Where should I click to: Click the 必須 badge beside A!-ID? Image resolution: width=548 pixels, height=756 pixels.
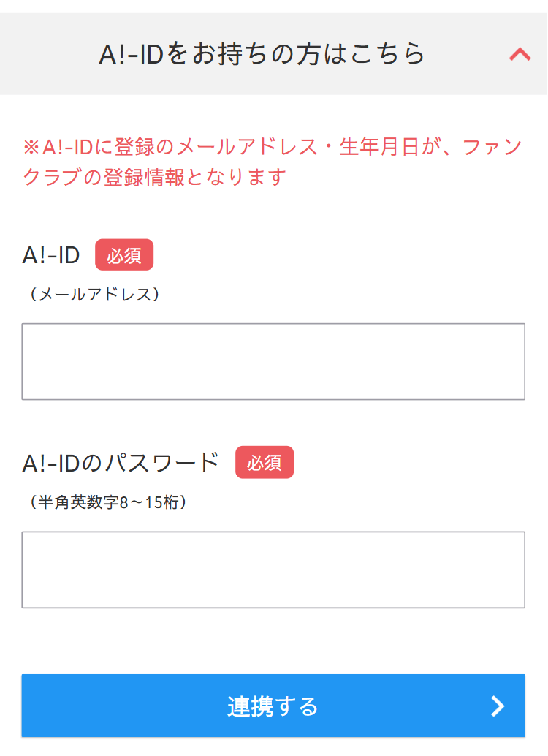pos(124,255)
